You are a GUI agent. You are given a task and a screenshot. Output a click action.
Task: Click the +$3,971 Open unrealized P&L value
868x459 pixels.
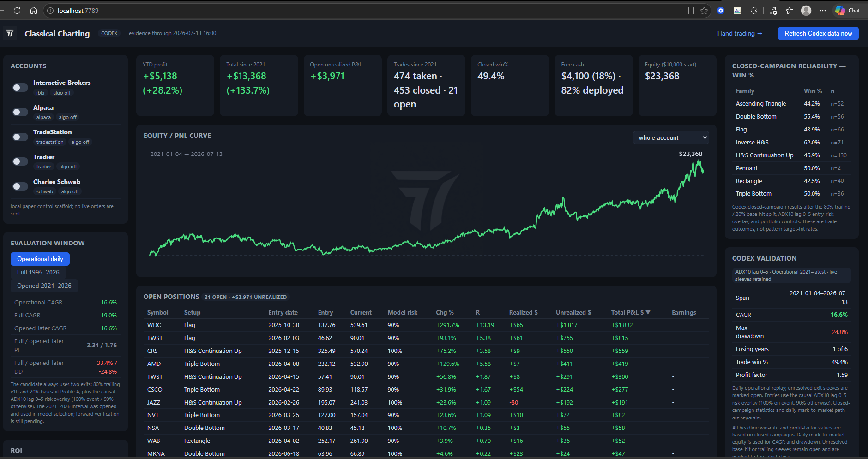[327, 76]
